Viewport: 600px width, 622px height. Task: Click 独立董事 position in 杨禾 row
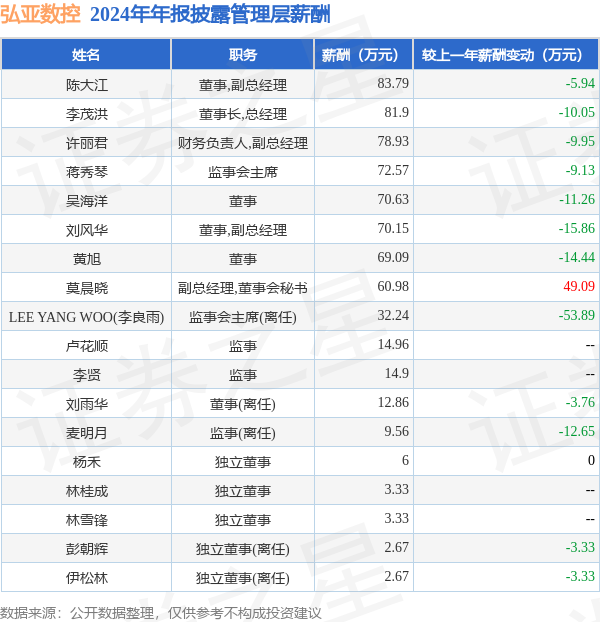(x=243, y=462)
